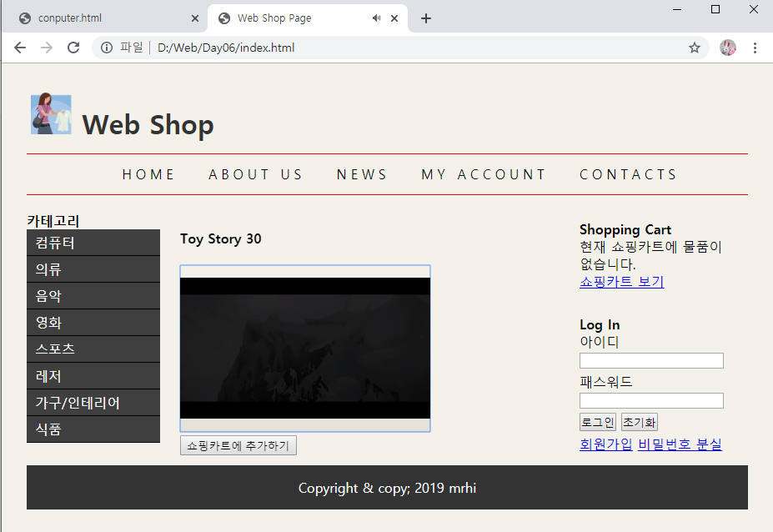Open the Chrome profile avatar
Image resolution: width=773 pixels, height=532 pixels.
pos(728,48)
